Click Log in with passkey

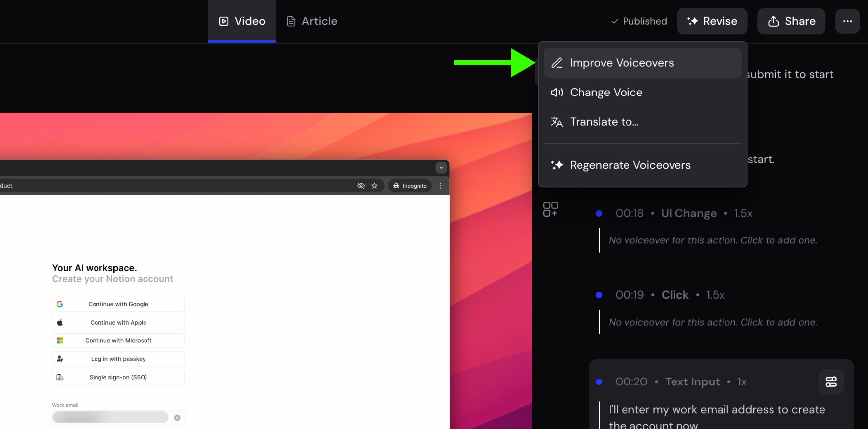point(118,359)
